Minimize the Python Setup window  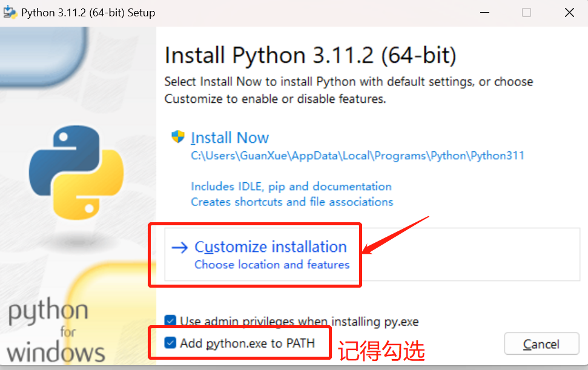point(484,13)
